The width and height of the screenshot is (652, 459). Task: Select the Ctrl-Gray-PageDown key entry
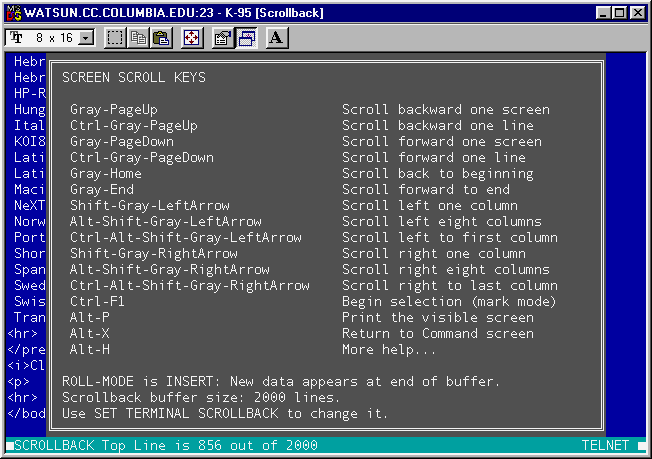point(141,158)
